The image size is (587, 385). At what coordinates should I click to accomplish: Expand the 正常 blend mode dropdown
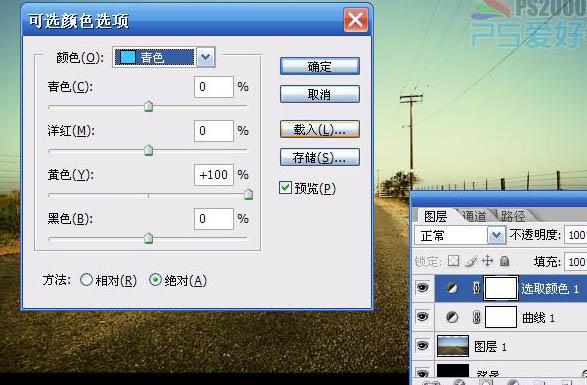(496, 236)
